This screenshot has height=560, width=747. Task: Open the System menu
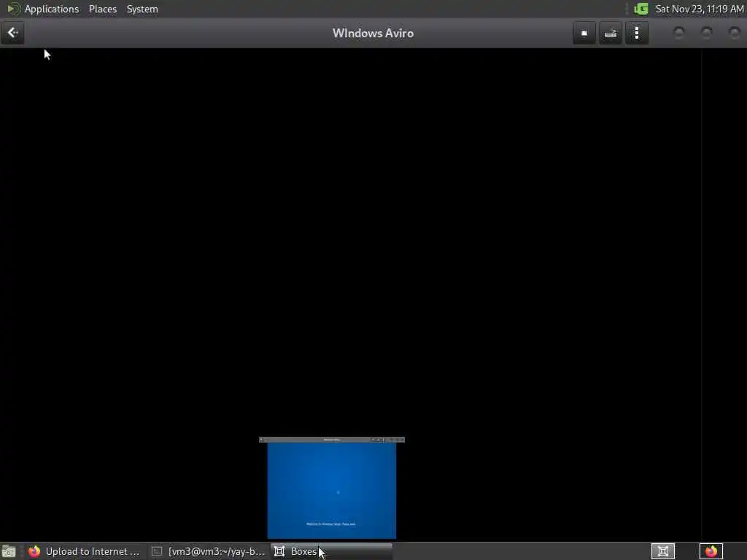(x=142, y=9)
